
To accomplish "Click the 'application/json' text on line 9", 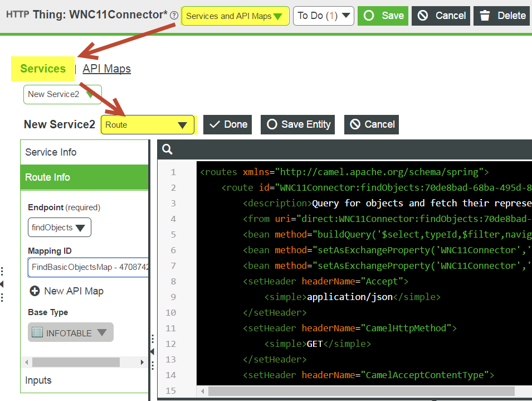I will (349, 297).
